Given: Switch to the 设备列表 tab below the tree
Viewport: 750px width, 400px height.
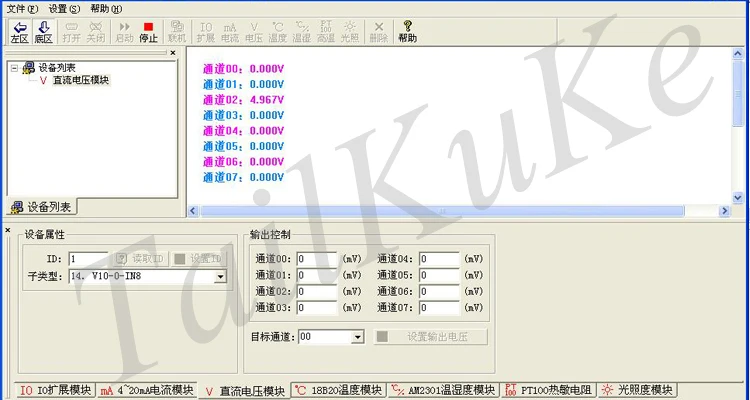Looking at the screenshot, I should tap(41, 207).
